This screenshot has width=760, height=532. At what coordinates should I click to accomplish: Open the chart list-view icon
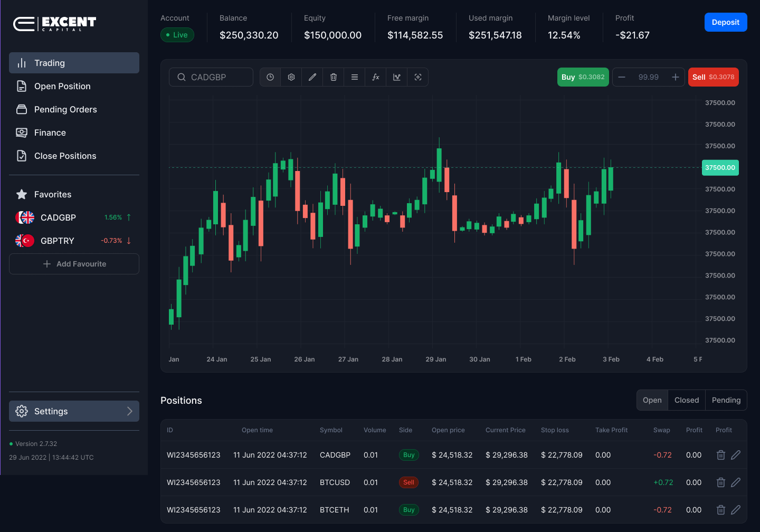coord(354,77)
